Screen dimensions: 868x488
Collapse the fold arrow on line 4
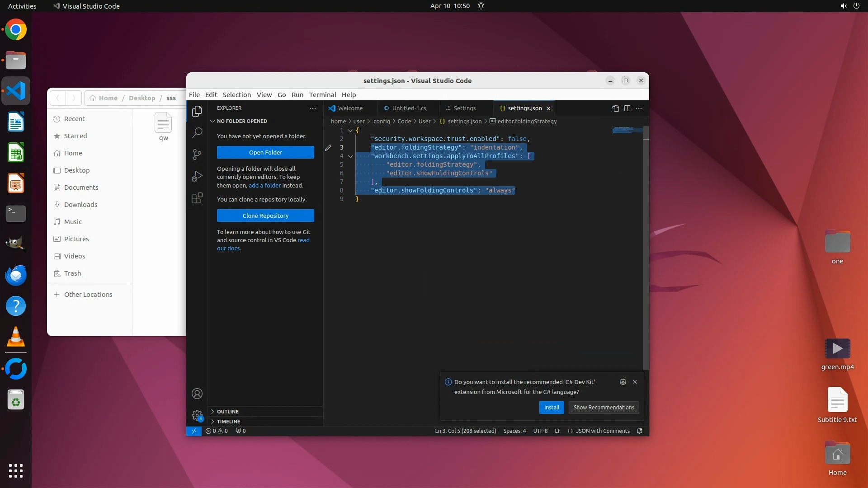tap(350, 156)
